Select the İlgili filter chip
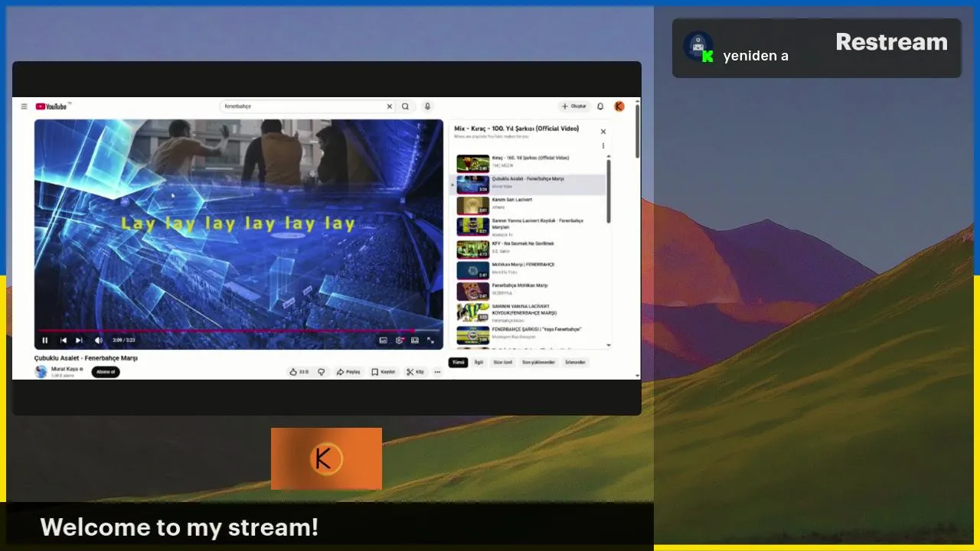The image size is (980, 551). [x=479, y=363]
